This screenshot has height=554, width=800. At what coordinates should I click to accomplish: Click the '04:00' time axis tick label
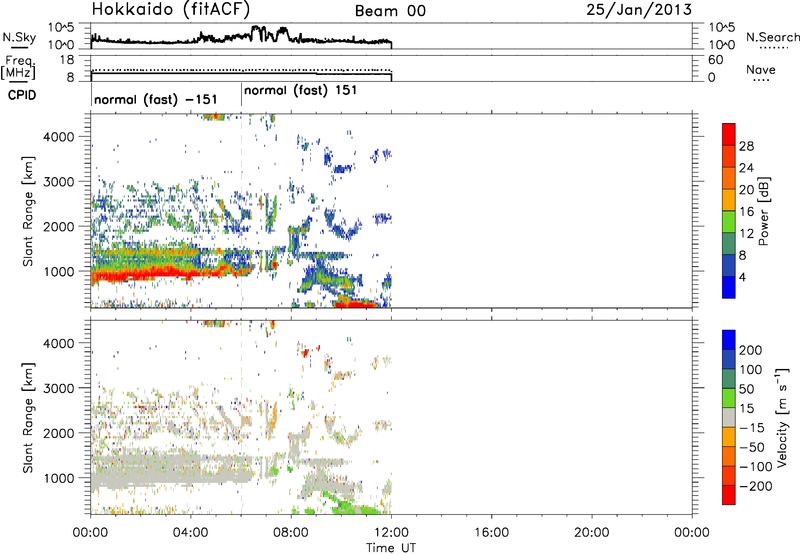[190, 533]
